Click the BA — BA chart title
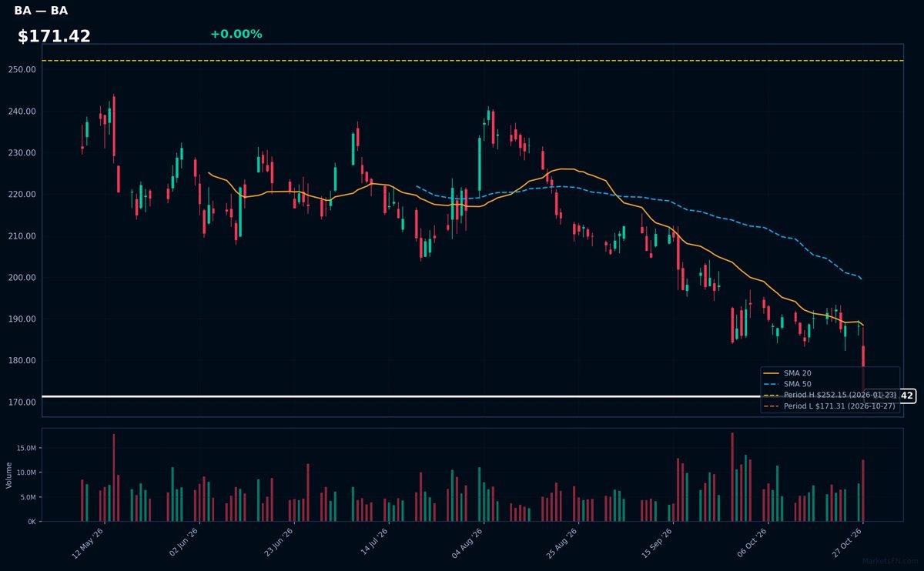This screenshot has height=571, width=924. (x=41, y=11)
